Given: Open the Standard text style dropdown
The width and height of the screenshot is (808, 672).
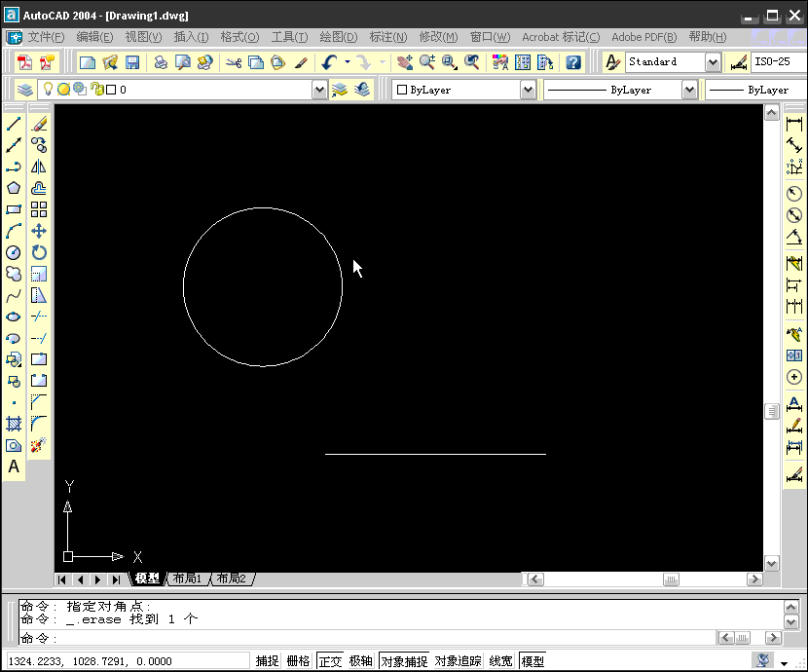Looking at the screenshot, I should 713,62.
